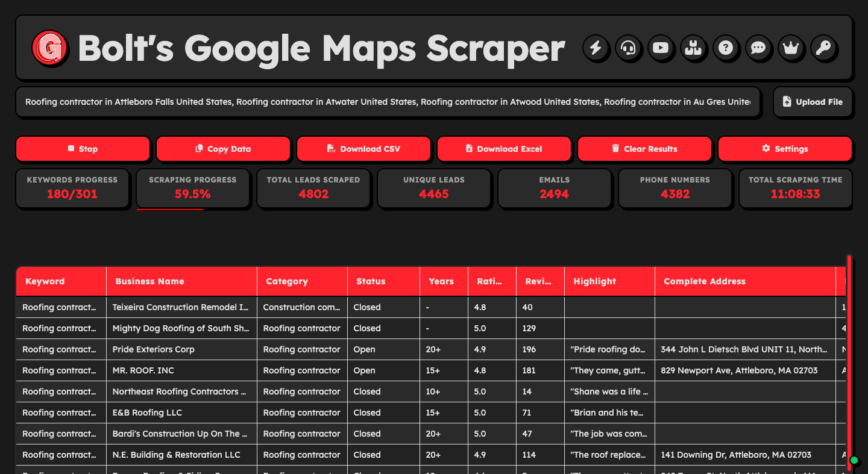Click the review count 129 cell

541,328
